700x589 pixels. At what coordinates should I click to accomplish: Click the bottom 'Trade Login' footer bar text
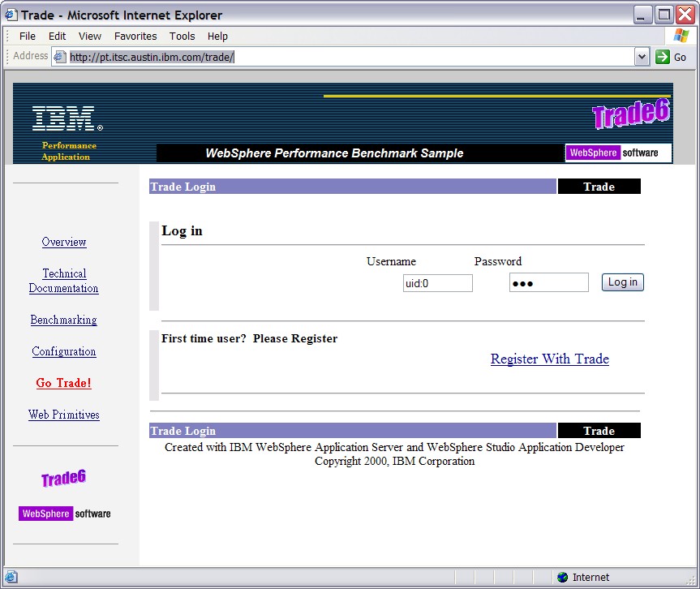[x=183, y=431]
